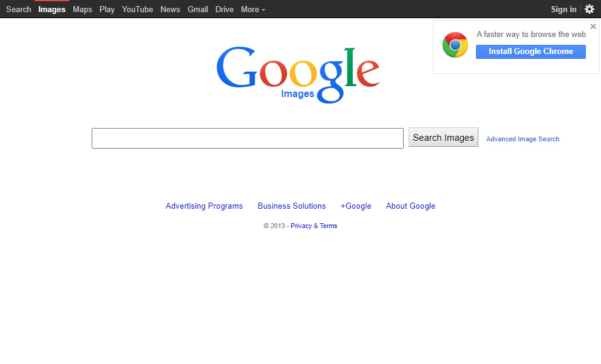Click the 'A faster way to browse the web' text

[x=531, y=35]
